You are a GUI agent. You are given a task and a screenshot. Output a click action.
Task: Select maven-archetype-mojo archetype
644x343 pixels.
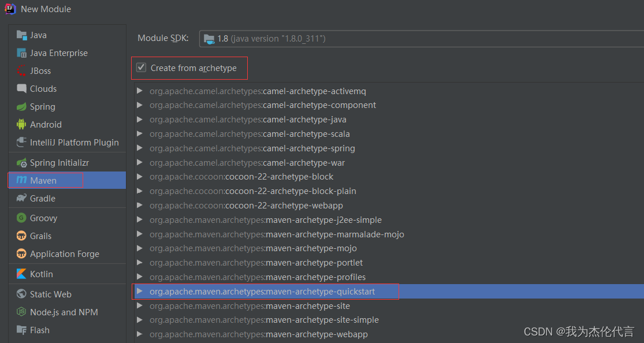coord(389,248)
